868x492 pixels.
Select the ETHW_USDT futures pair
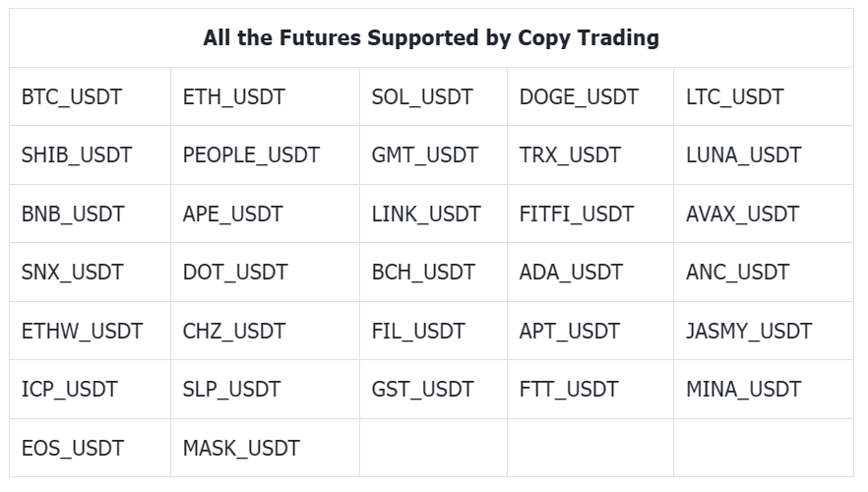click(82, 332)
